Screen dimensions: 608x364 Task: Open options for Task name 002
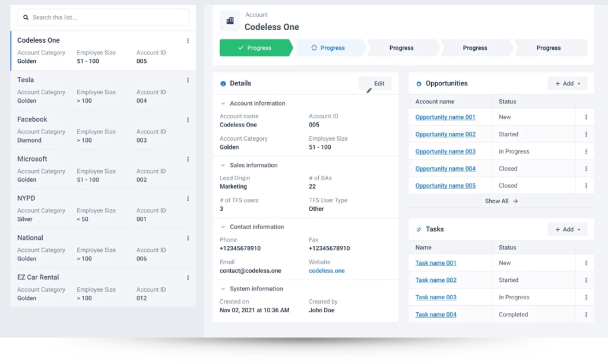click(x=586, y=280)
